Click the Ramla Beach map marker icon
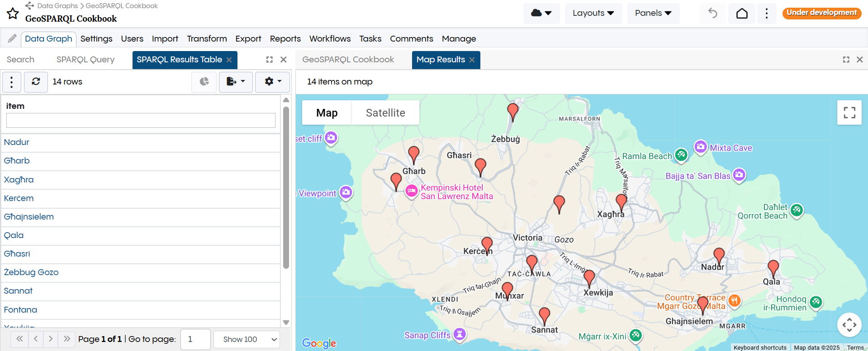This screenshot has width=868, height=351. [x=681, y=155]
